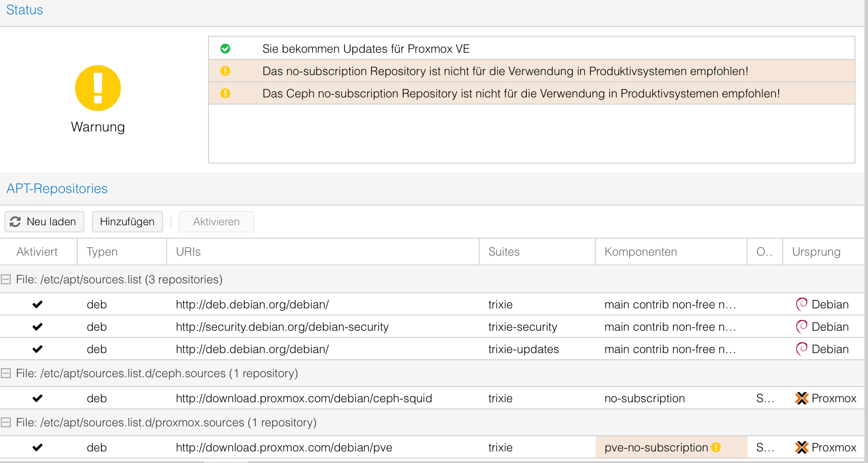Click the Debian logo in trixie-security row
Image resolution: width=868 pixels, height=463 pixels.
pos(802,327)
